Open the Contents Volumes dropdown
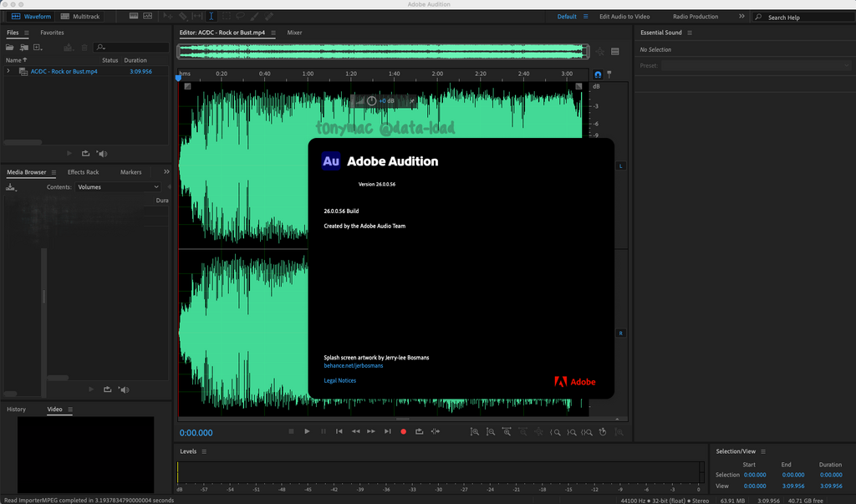Viewport: 856px width, 504px height. coord(119,187)
